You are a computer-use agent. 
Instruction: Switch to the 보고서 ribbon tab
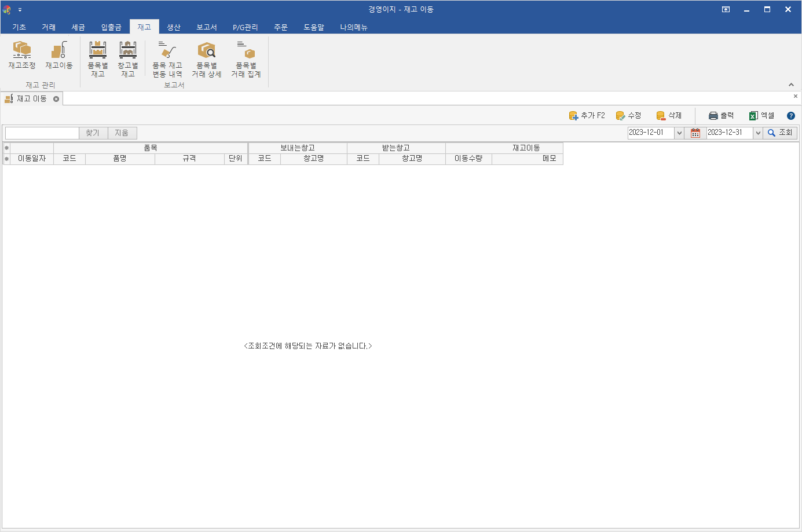pyautogui.click(x=207, y=27)
